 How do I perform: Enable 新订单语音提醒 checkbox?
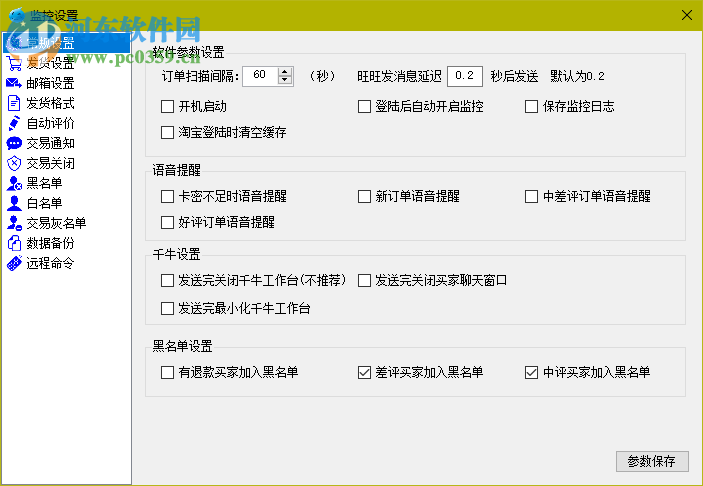coord(364,196)
